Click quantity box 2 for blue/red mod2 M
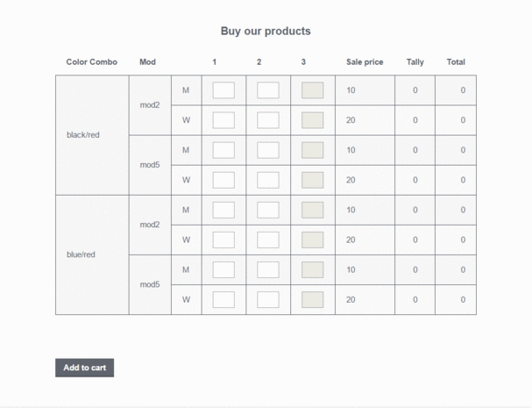532x408 pixels. (268, 210)
